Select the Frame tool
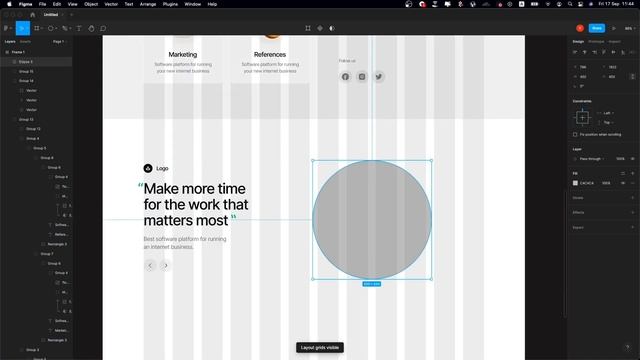Image resolution: width=640 pixels, height=360 pixels. 37,28
